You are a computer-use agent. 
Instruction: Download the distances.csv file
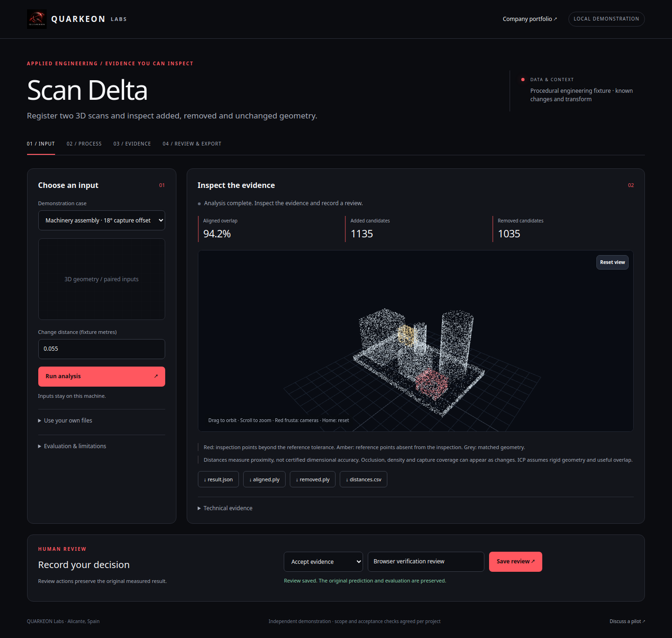coord(364,479)
